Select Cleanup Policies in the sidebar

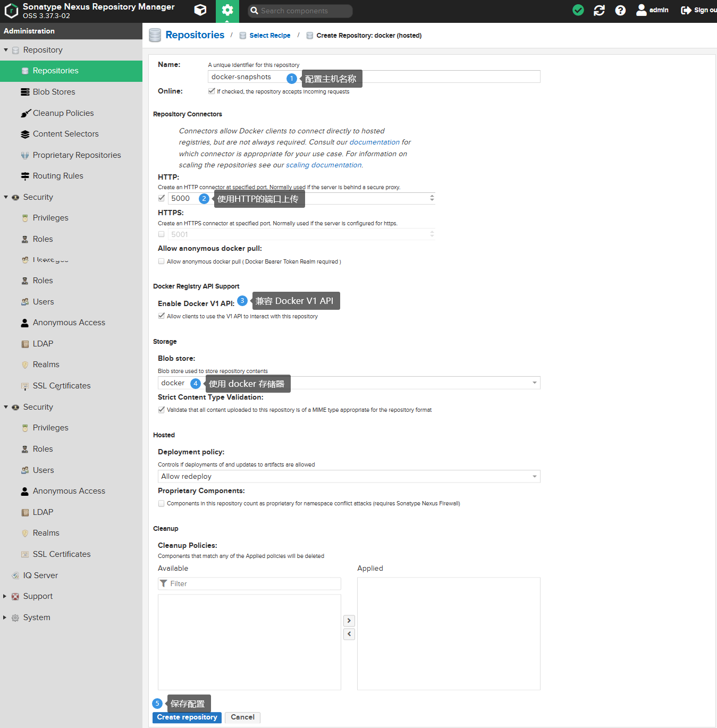tap(63, 113)
